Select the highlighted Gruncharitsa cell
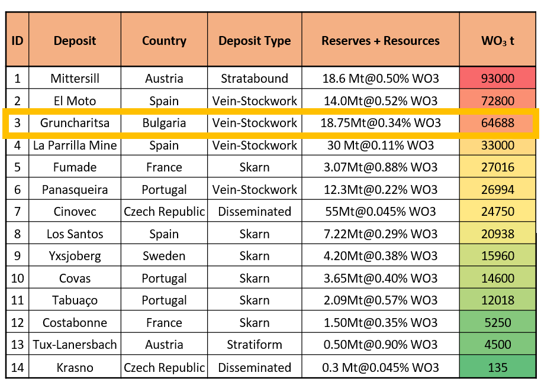This screenshot has width=541, height=392. [75, 123]
